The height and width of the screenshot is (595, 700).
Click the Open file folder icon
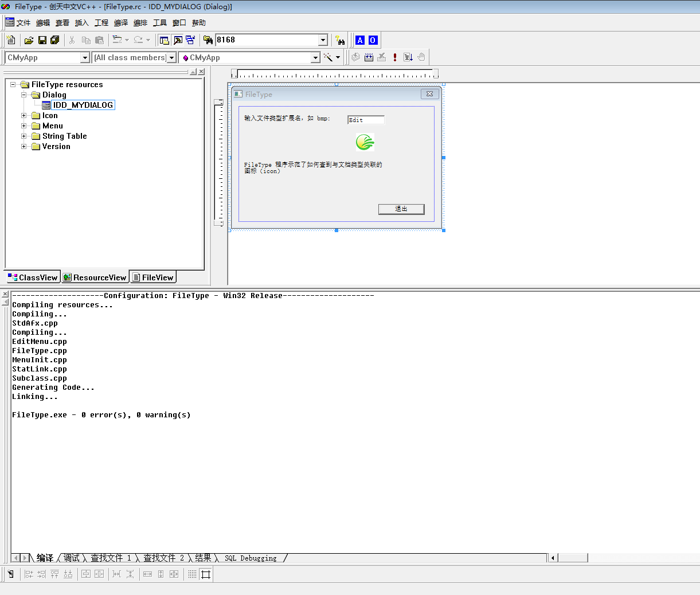29,40
